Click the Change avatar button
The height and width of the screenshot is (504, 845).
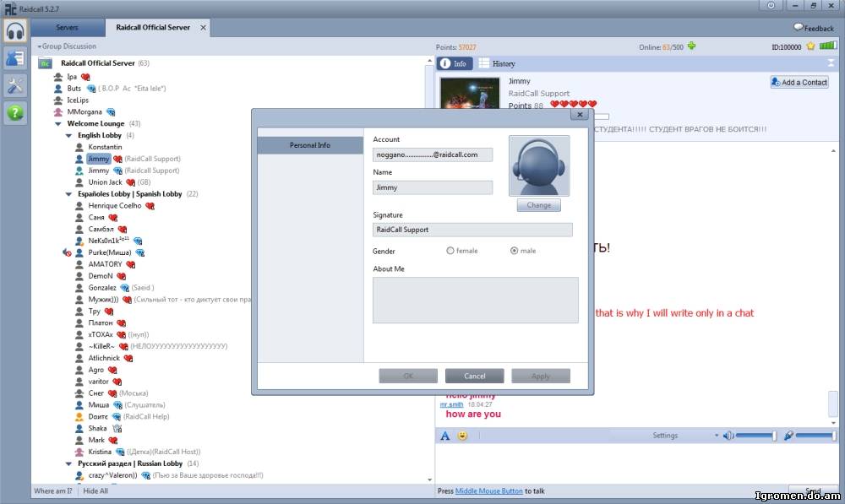pos(539,205)
